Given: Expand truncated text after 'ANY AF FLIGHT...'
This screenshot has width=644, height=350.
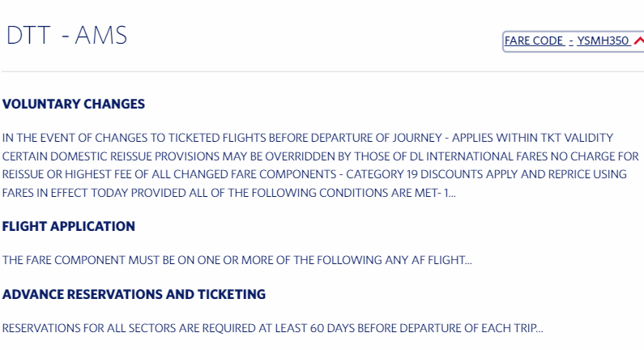Looking at the screenshot, I should [467, 260].
